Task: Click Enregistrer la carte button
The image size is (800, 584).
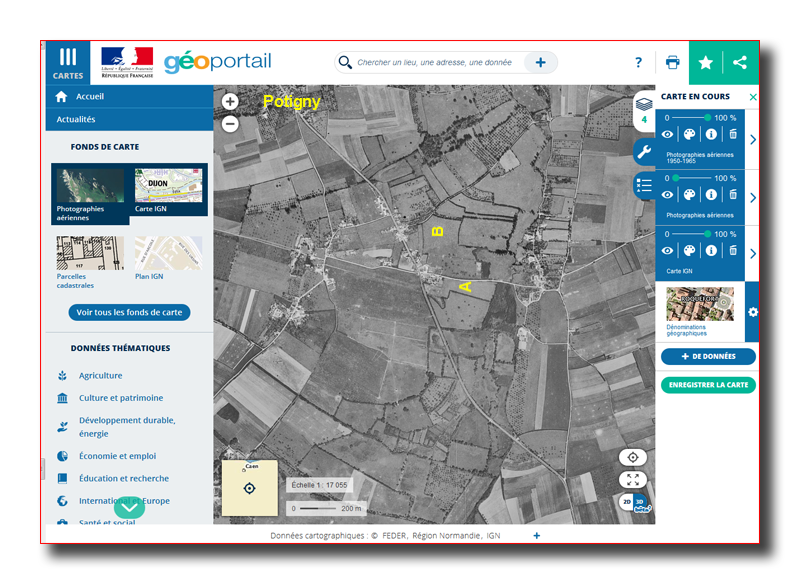Action: (708, 385)
